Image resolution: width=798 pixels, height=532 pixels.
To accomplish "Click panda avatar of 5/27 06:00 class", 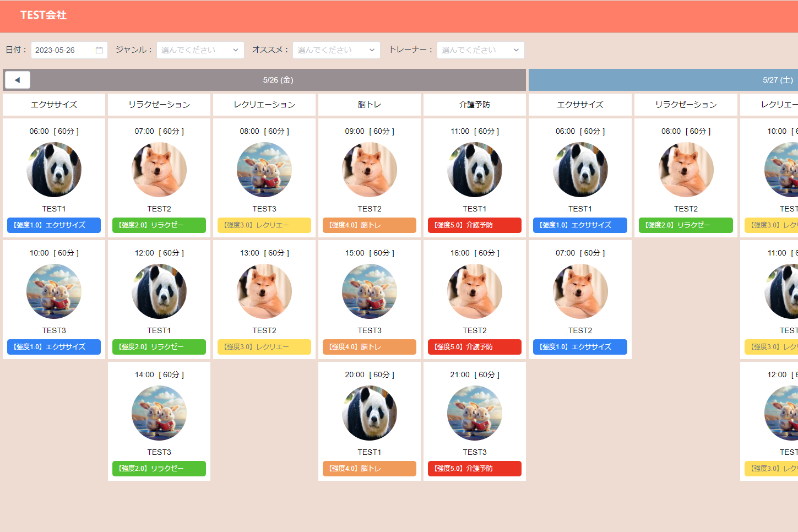I will click(x=580, y=170).
